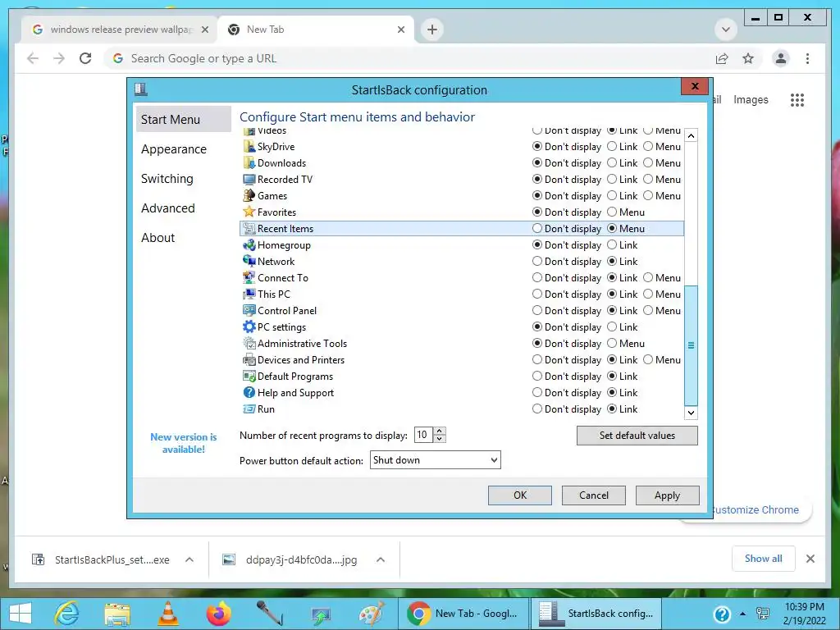Reload the page in Chrome
Screen dimensions: 840x630
tap(85, 58)
